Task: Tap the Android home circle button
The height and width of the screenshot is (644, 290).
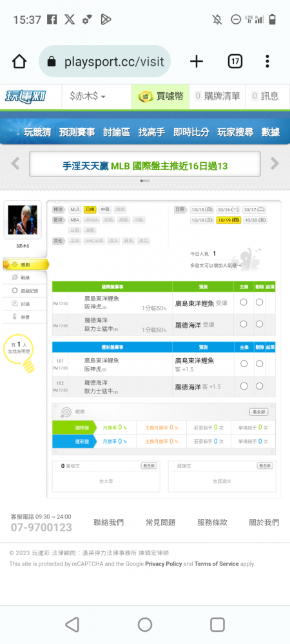Action: [x=145, y=625]
